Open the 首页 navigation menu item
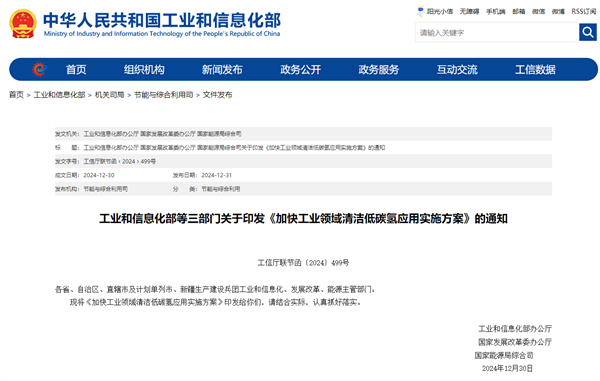Screen dimensions: 600x381 point(76,70)
